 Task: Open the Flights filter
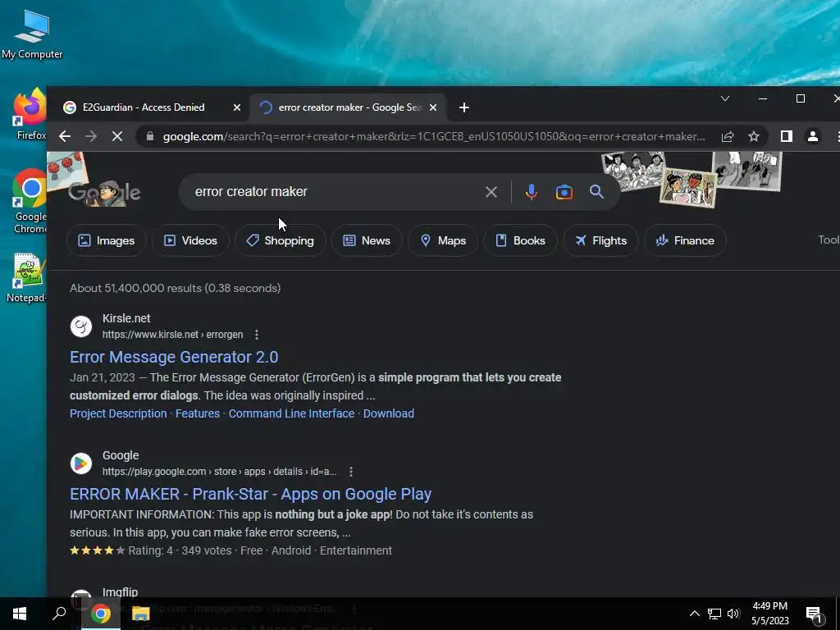(600, 240)
